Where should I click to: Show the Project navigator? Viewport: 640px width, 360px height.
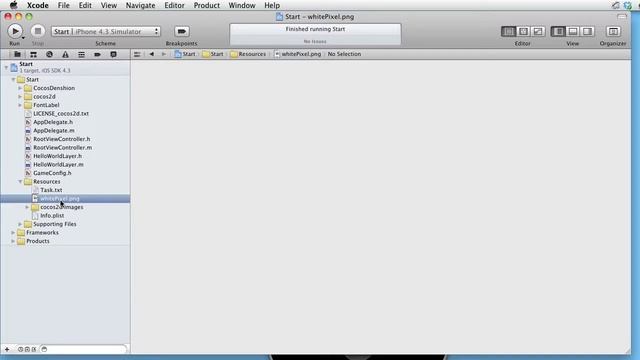pos(17,54)
